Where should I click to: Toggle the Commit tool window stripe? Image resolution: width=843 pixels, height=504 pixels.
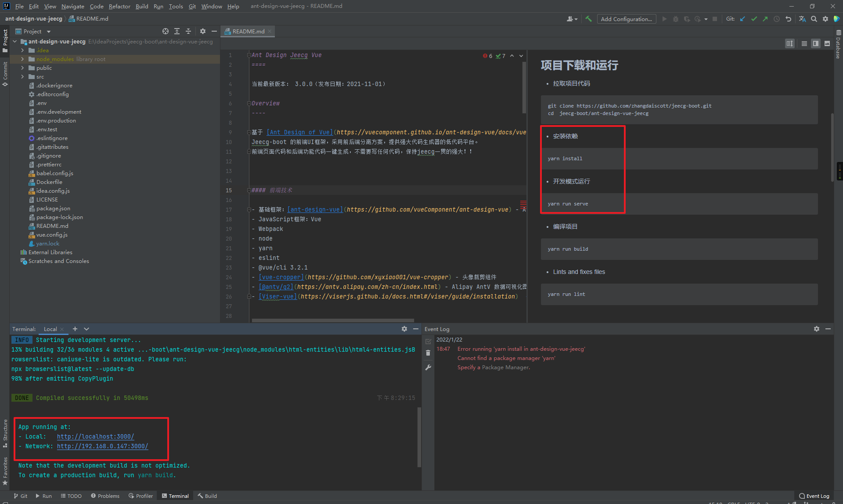coord(5,74)
